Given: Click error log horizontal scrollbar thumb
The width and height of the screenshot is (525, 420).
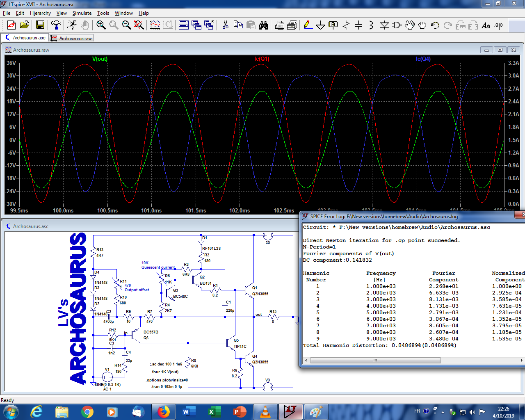Looking at the screenshot, I should (375, 360).
